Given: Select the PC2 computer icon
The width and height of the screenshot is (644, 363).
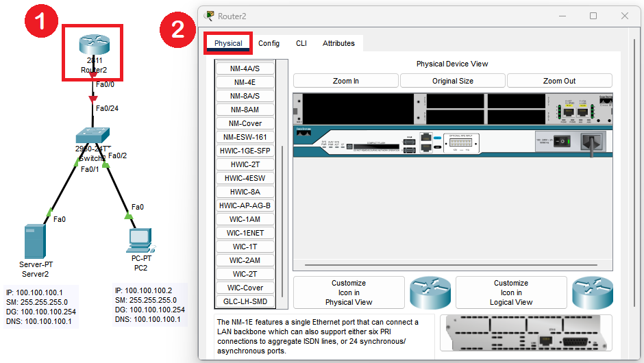Looking at the screenshot, I should tap(141, 240).
